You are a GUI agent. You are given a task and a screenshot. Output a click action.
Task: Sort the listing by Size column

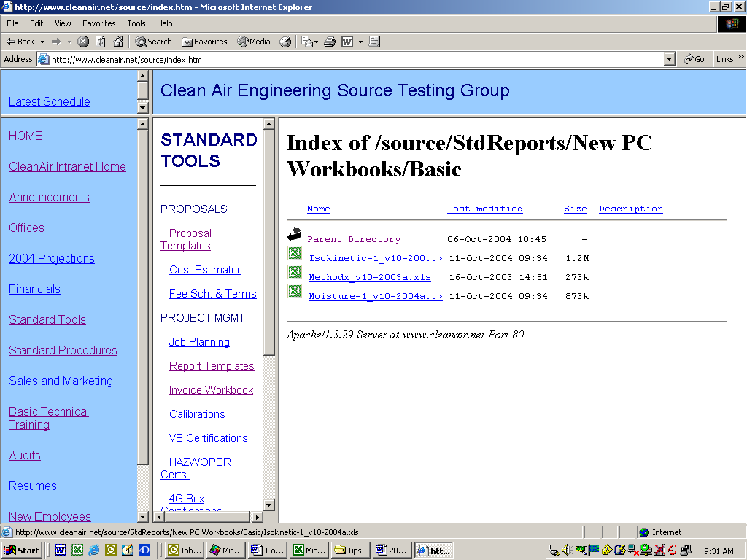(x=575, y=209)
